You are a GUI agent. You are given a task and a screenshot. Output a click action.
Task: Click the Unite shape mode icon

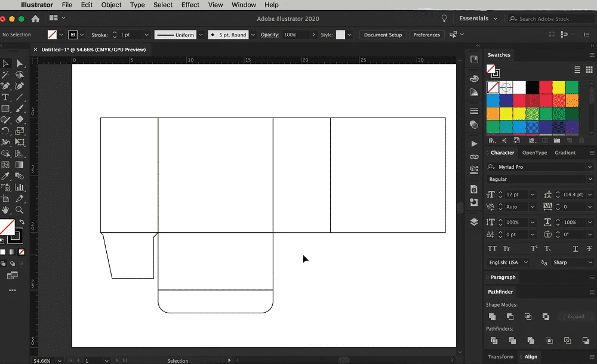493,316
